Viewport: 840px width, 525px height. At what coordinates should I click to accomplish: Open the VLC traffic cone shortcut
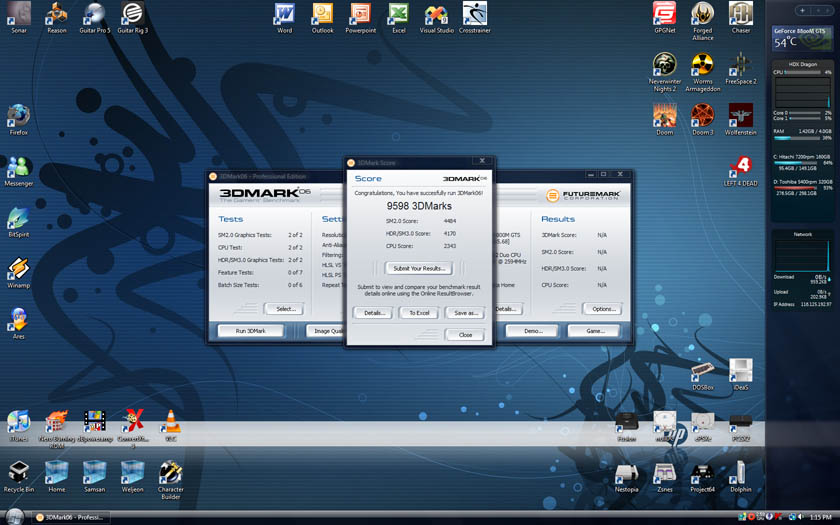(171, 425)
